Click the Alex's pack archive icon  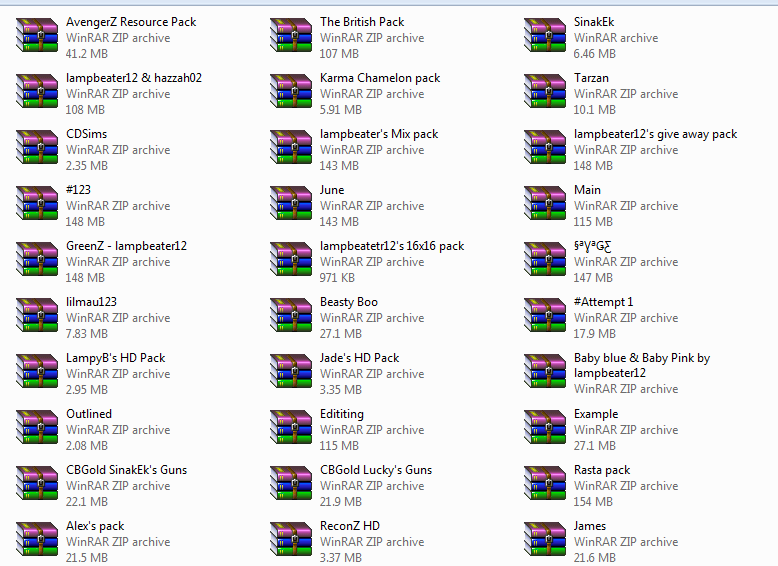pos(37,540)
